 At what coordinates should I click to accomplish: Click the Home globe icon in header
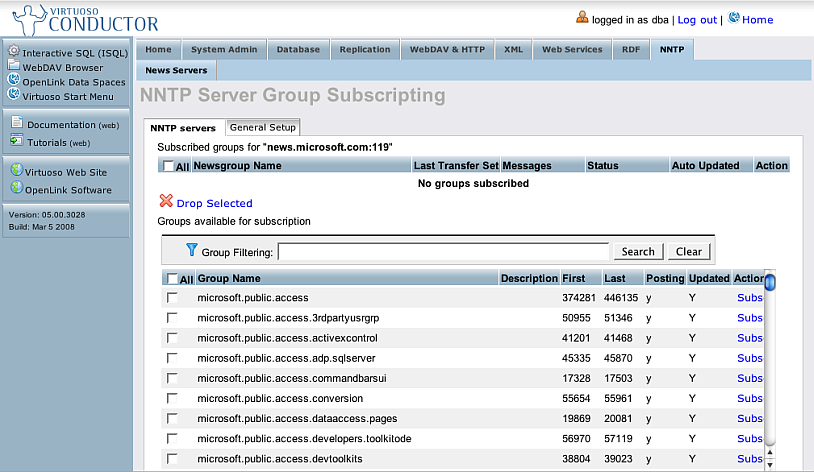(x=734, y=18)
